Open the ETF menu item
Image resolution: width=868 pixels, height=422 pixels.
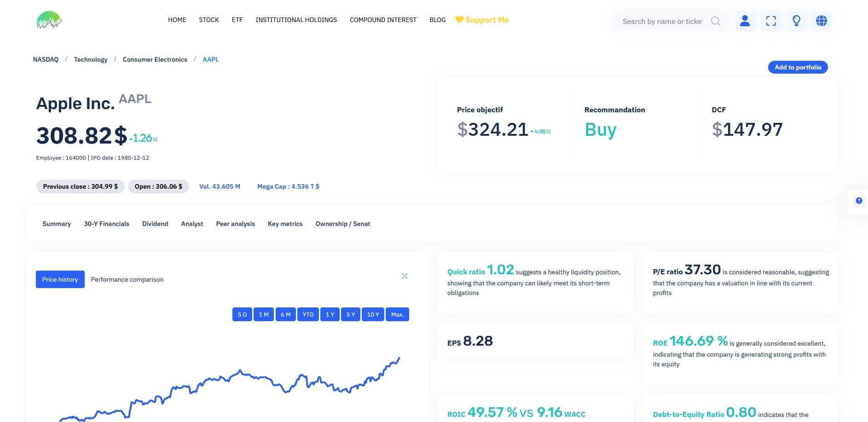click(x=237, y=20)
